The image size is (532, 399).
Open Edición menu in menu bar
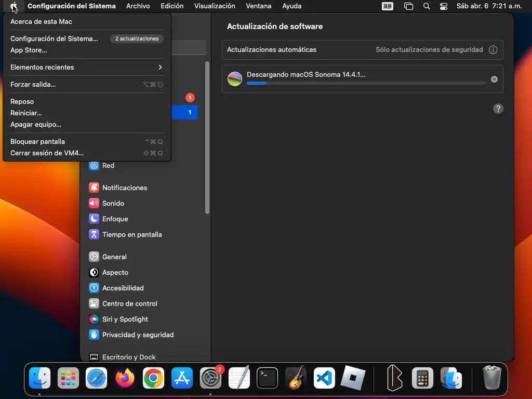coord(172,6)
